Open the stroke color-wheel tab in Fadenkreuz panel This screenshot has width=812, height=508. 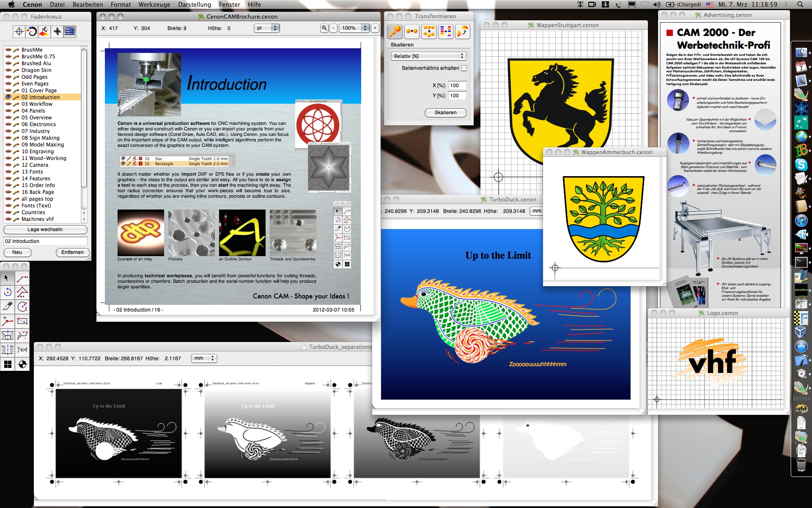point(32,31)
